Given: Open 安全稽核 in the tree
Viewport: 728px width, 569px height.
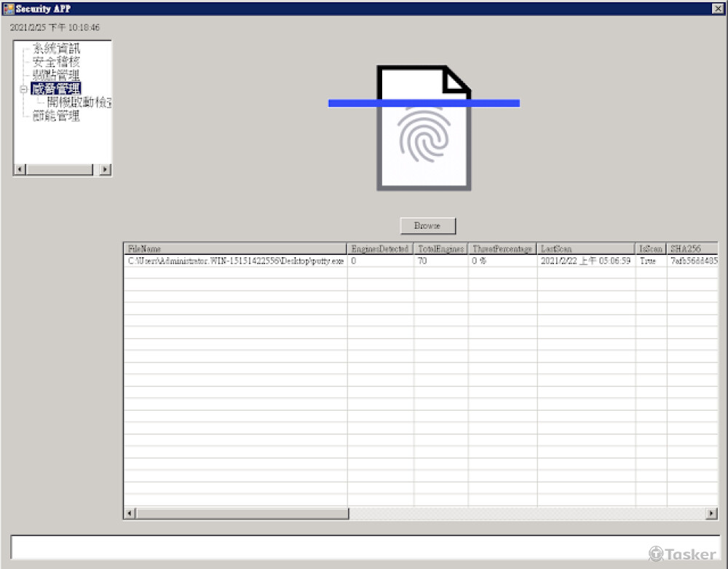Looking at the screenshot, I should 56,63.
